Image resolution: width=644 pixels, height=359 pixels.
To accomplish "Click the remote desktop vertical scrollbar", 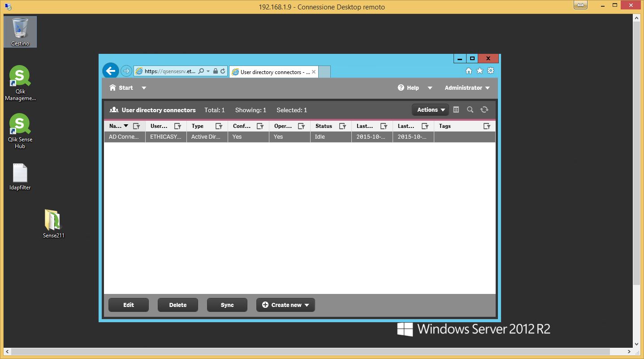I will [638, 153].
